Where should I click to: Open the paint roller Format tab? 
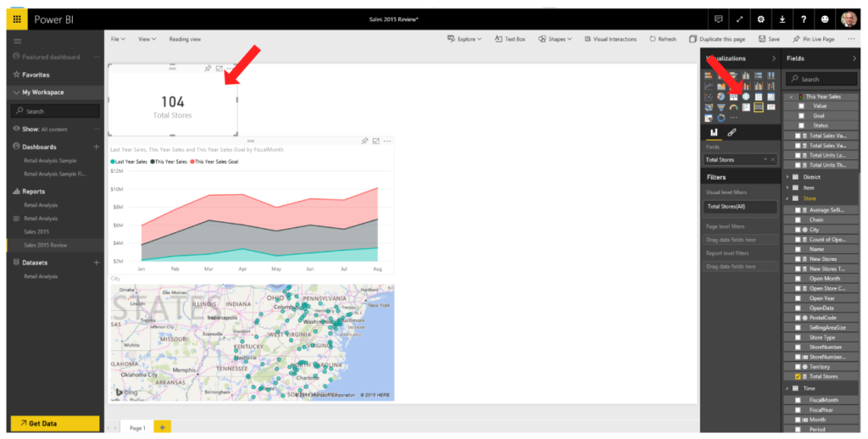click(732, 132)
